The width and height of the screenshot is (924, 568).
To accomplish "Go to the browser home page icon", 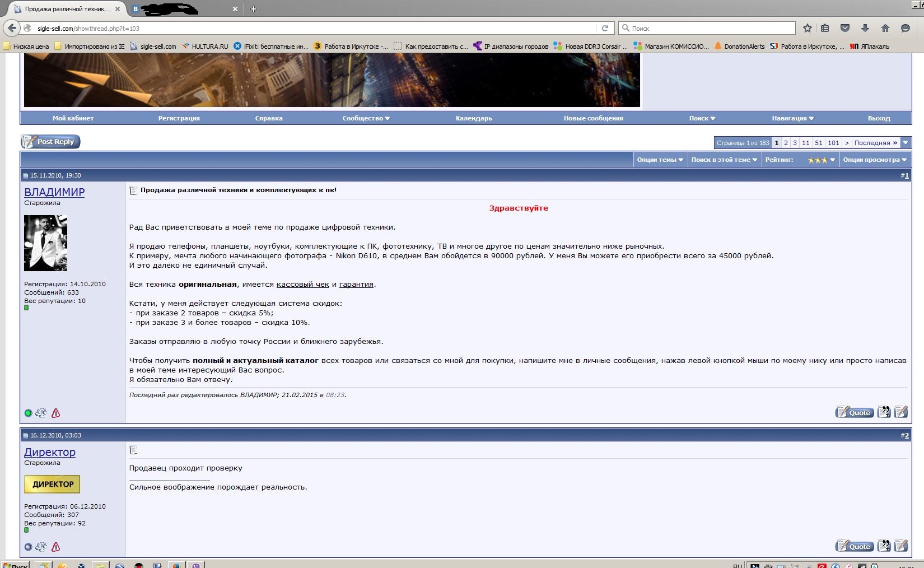I will (885, 28).
